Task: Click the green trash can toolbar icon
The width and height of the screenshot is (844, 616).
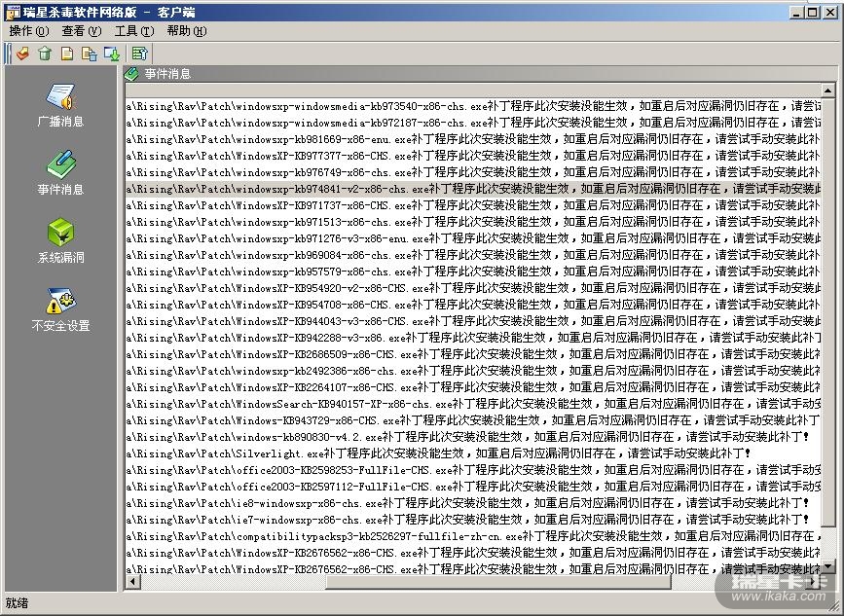Action: coord(45,54)
